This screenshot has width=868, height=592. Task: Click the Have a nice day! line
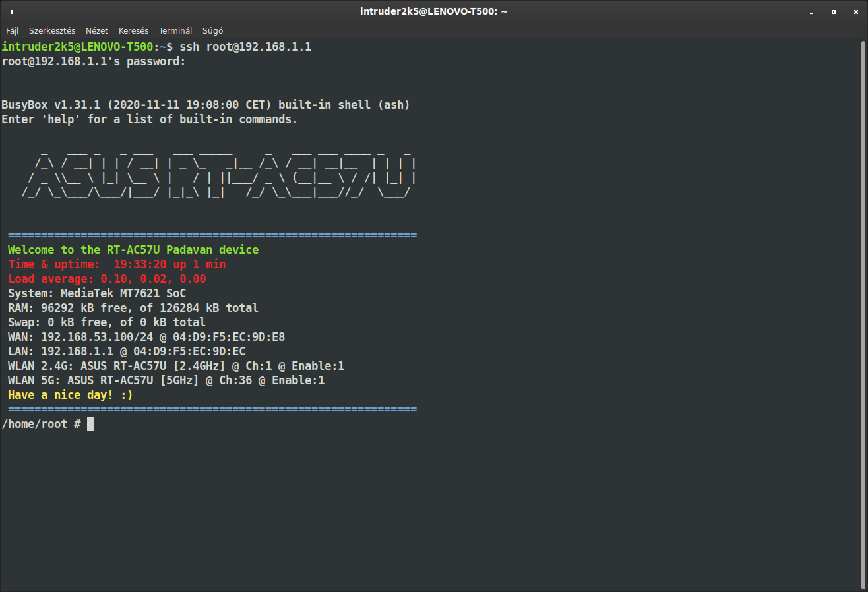pos(71,395)
